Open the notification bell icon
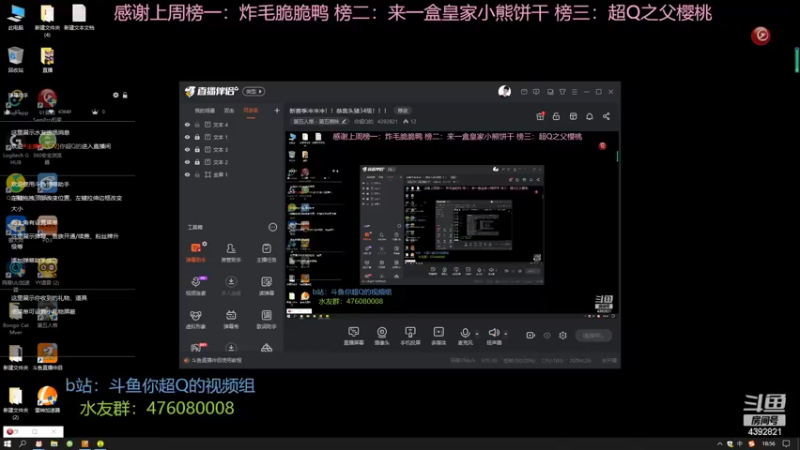Screen dimensions: 800x450 [590, 116]
